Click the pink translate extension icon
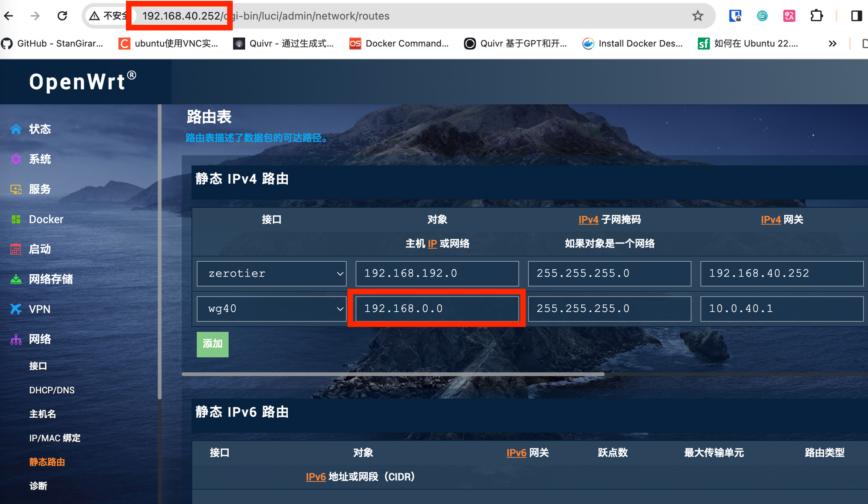868x504 pixels. coord(789,16)
